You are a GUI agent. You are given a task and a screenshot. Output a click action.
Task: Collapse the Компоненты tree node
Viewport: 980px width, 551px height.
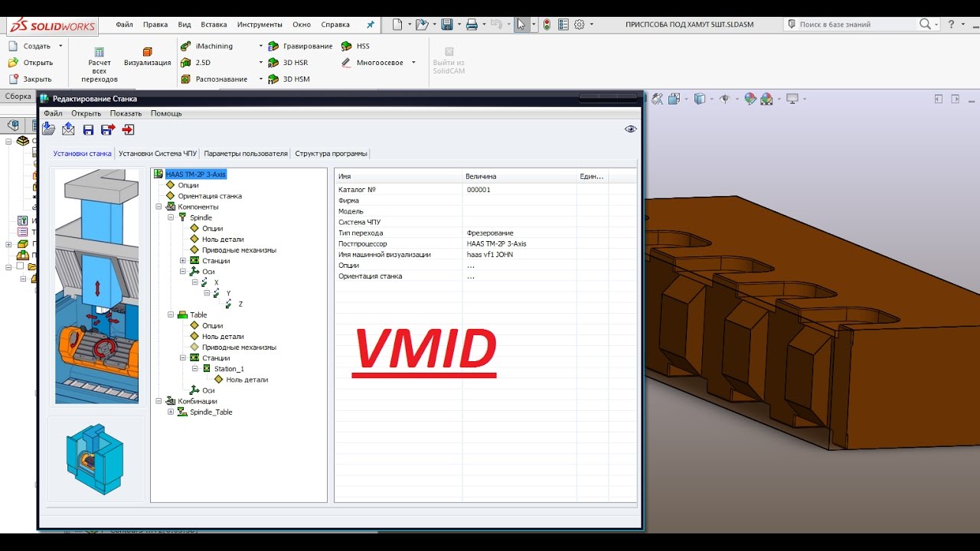coord(158,207)
